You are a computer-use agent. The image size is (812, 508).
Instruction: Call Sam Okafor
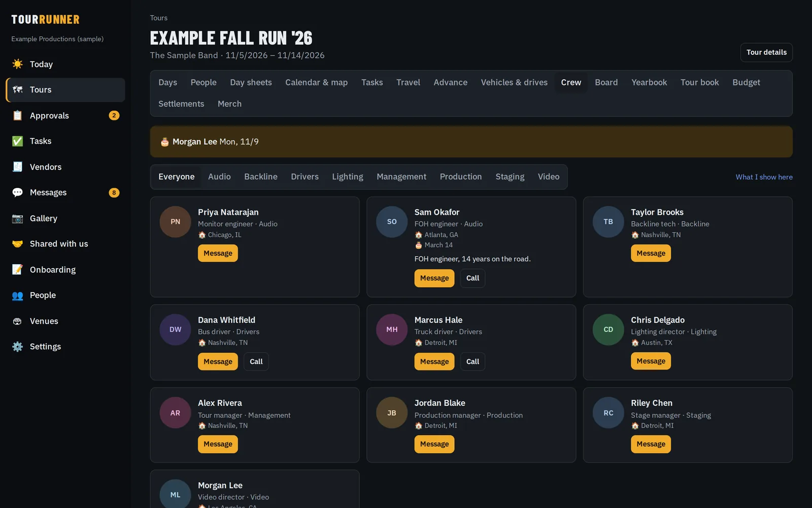point(472,278)
